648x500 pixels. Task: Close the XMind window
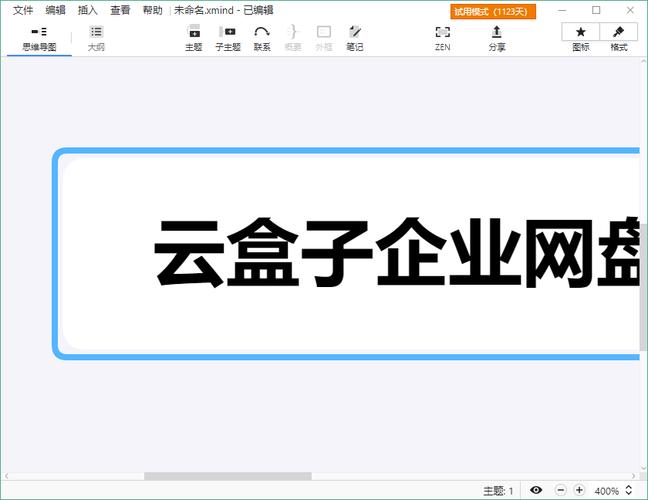tap(630, 10)
